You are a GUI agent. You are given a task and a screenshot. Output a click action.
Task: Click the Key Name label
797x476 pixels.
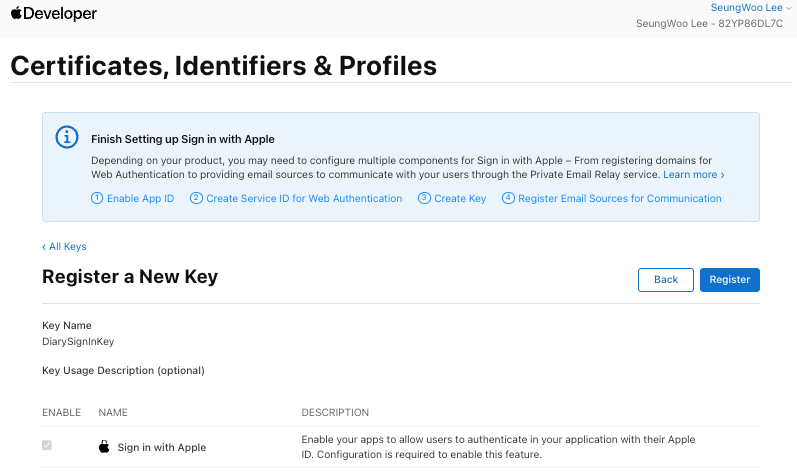coord(67,325)
